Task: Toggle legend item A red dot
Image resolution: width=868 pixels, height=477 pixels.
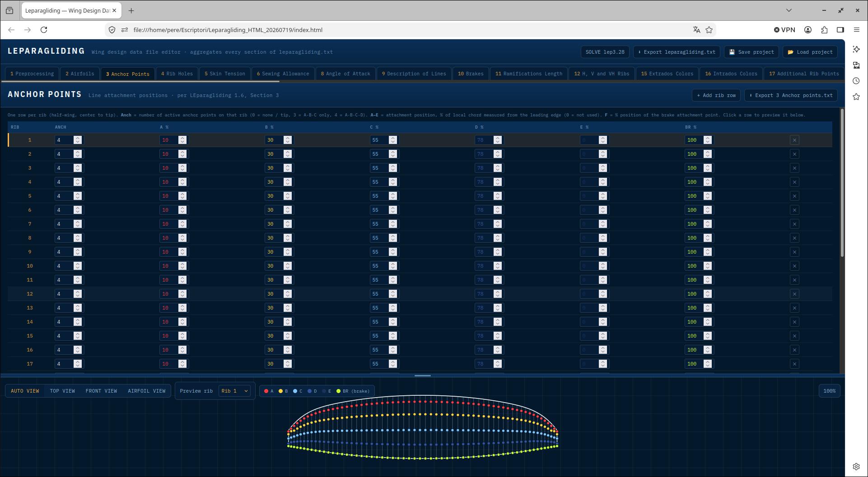Action: pyautogui.click(x=269, y=391)
